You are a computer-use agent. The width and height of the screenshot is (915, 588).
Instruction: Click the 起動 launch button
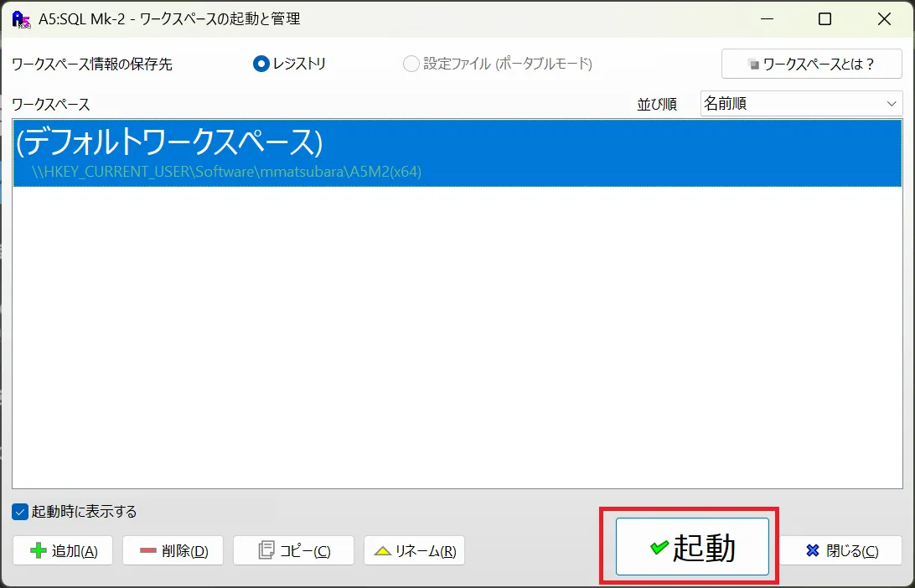(692, 547)
